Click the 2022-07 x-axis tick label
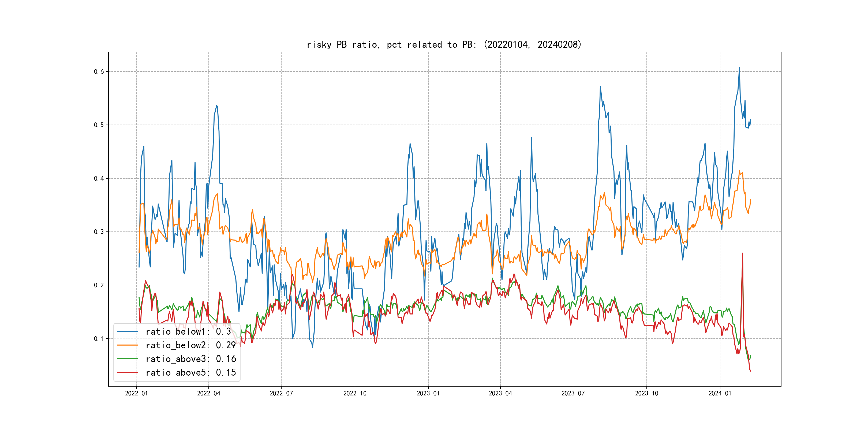 pyautogui.click(x=281, y=393)
